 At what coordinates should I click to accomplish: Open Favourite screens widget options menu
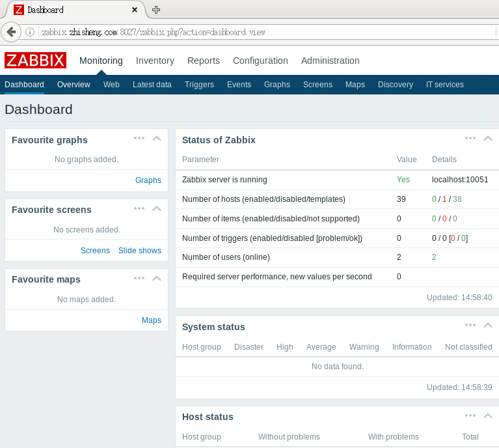[139, 208]
